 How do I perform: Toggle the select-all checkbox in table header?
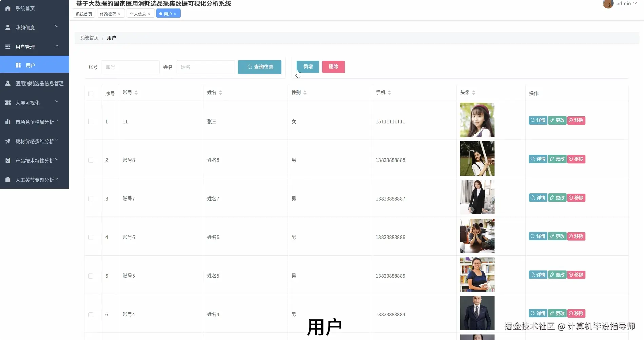pos(91,93)
